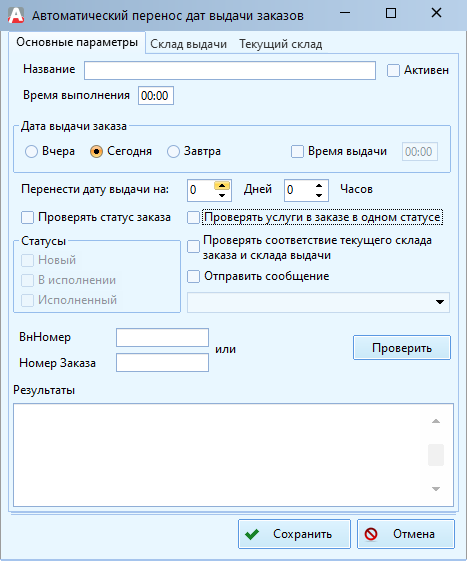
Task: Click the Результаты scrollbar up arrow
Action: (x=436, y=421)
